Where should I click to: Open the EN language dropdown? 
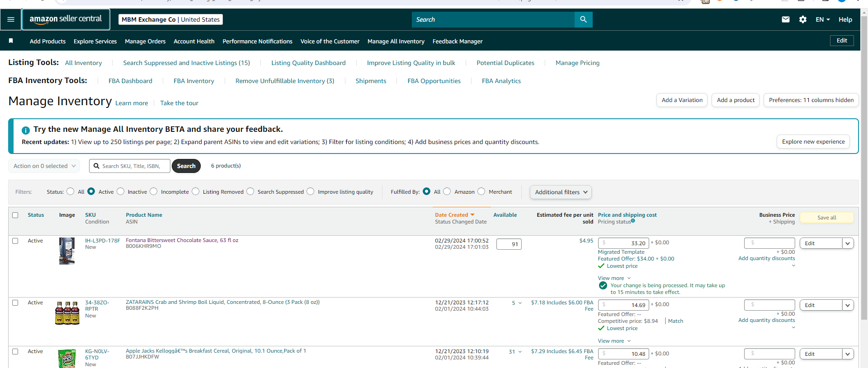823,19
